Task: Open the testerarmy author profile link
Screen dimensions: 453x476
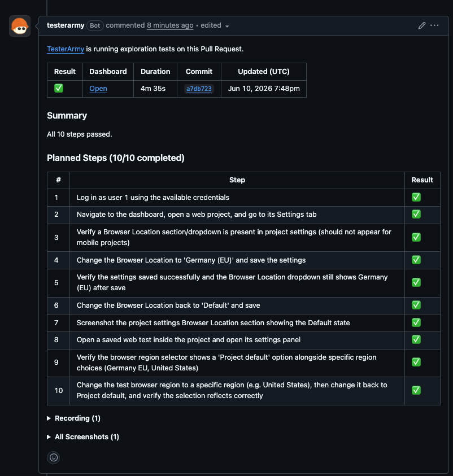Action: click(66, 25)
